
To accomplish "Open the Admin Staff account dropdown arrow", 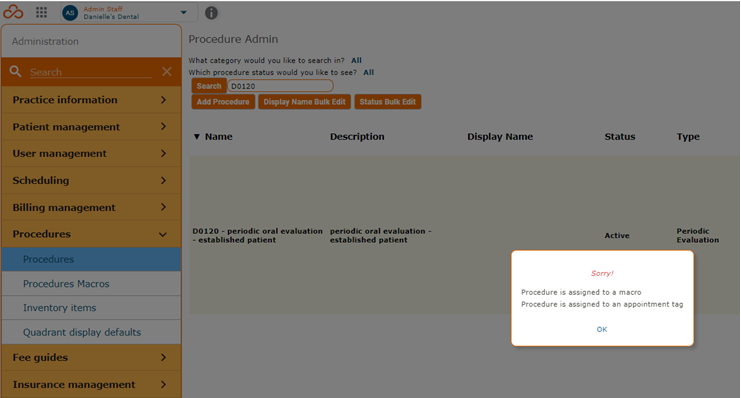I will (184, 13).
